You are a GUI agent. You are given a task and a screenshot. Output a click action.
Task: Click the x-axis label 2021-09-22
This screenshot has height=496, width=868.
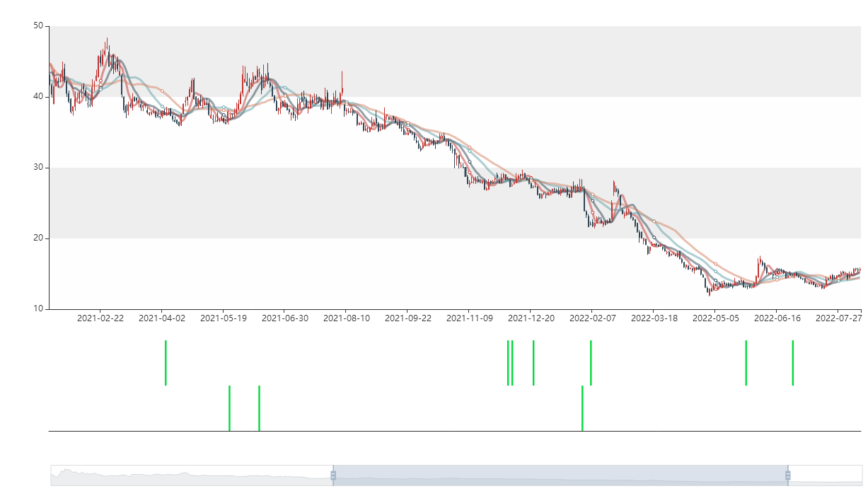[408, 318]
